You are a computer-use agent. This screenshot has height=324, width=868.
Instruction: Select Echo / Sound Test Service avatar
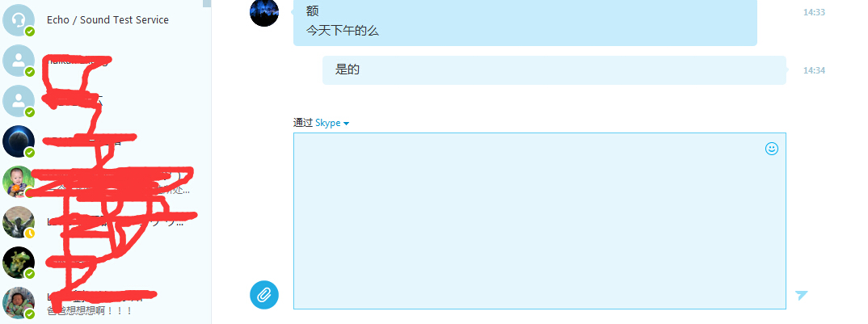[19, 20]
